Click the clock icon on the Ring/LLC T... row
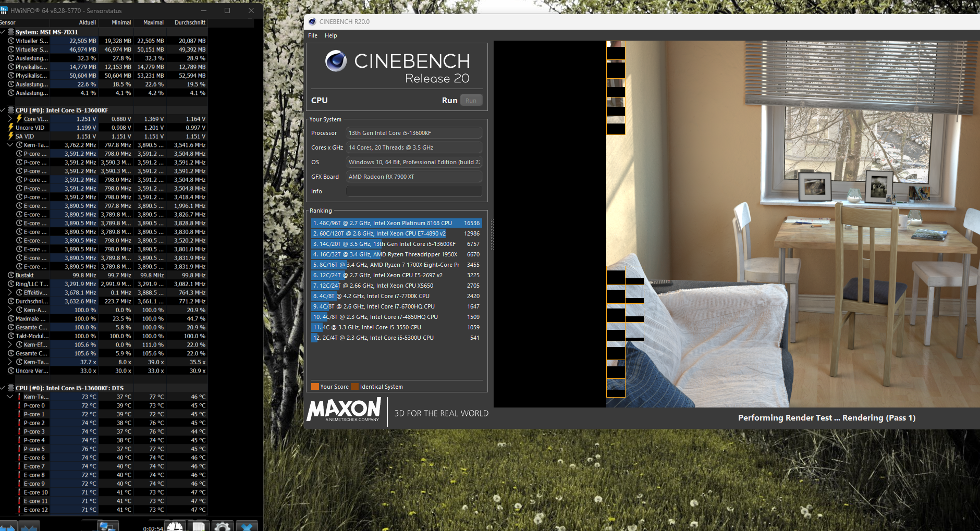This screenshot has height=531, width=980. [x=10, y=284]
